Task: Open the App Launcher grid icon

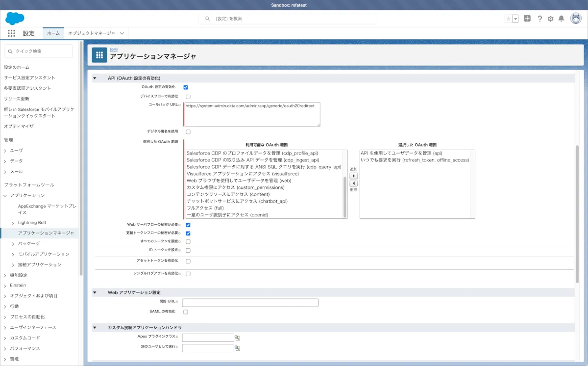Action: [x=11, y=33]
